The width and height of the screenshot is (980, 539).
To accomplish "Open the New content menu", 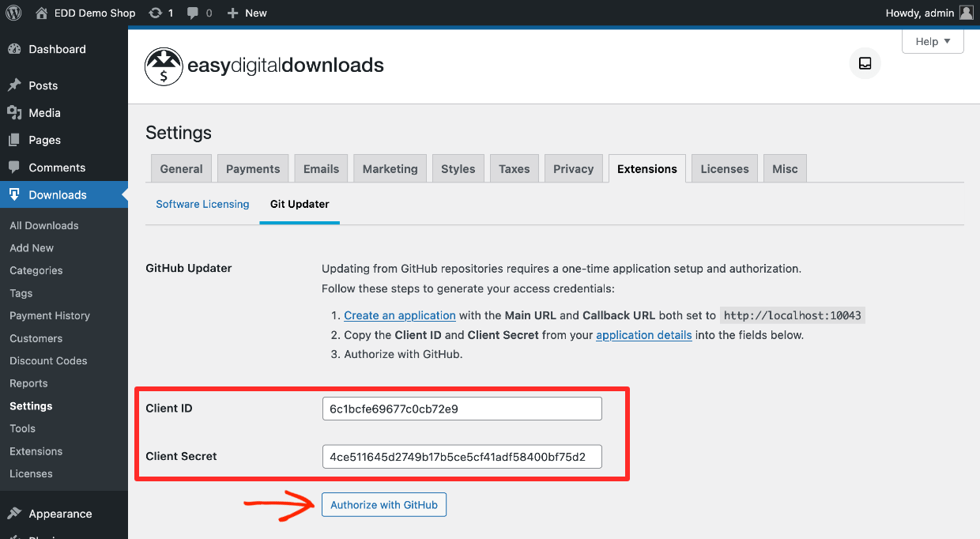I will [x=247, y=13].
